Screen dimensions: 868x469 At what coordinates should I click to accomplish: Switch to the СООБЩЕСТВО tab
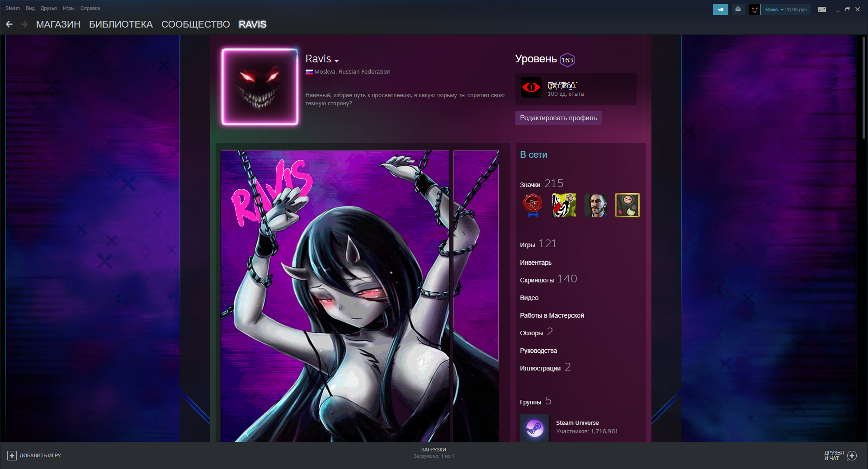coord(195,24)
